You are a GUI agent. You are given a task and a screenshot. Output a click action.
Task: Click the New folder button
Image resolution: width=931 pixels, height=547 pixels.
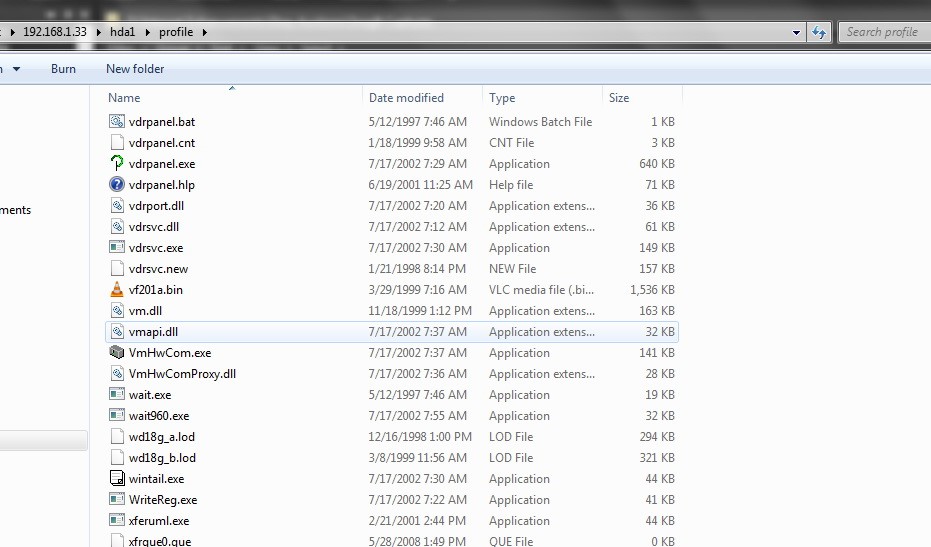click(x=135, y=69)
